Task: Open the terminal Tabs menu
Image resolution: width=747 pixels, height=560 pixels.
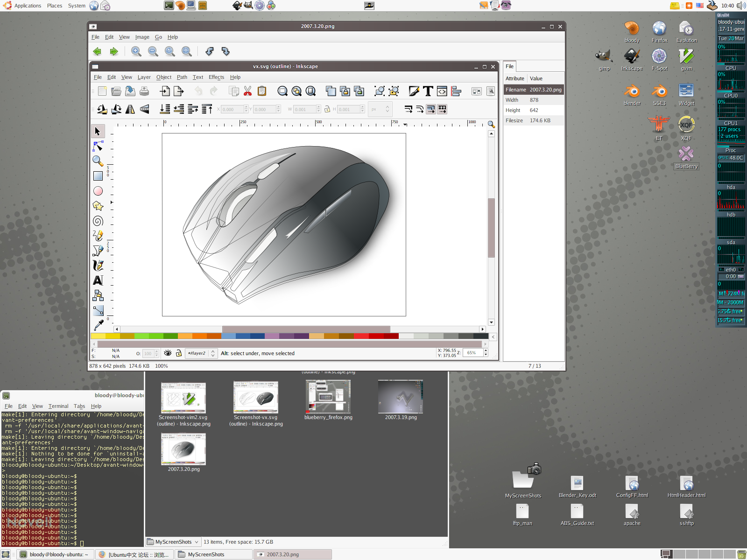Action: (x=79, y=406)
